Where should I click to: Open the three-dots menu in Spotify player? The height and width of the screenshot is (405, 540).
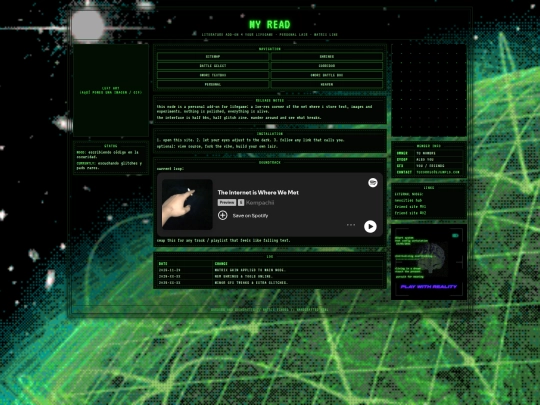[351, 225]
